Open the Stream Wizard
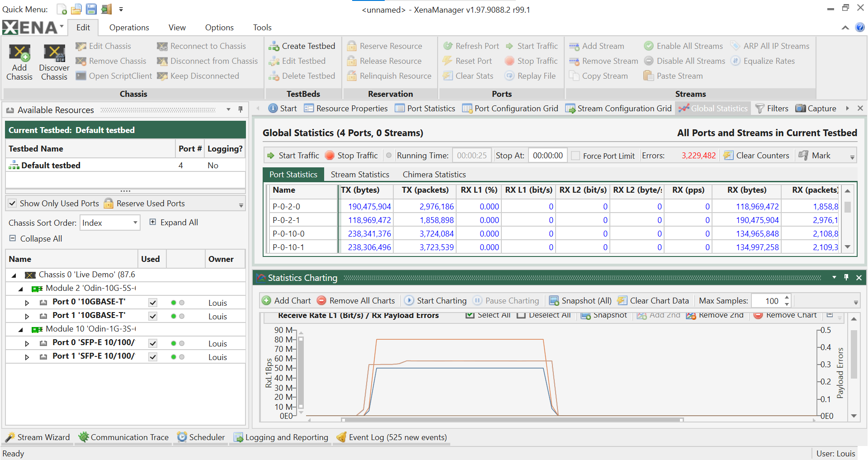The width and height of the screenshot is (868, 460). pyautogui.click(x=38, y=437)
